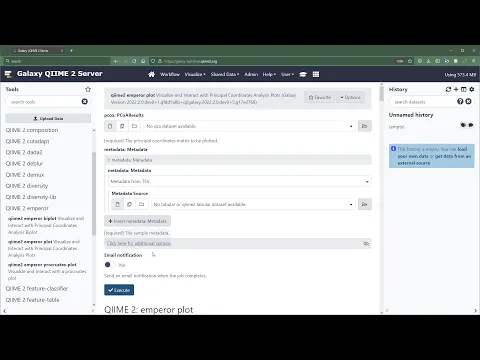This screenshot has width=480, height=360.
Task: Open the Admin page
Action: (x=251, y=74)
